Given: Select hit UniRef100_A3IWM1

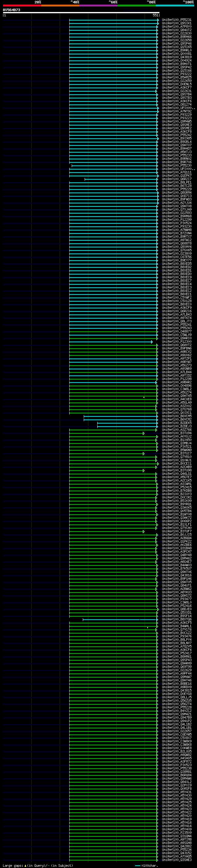Looking at the screenshot, I should (x=177, y=484).
